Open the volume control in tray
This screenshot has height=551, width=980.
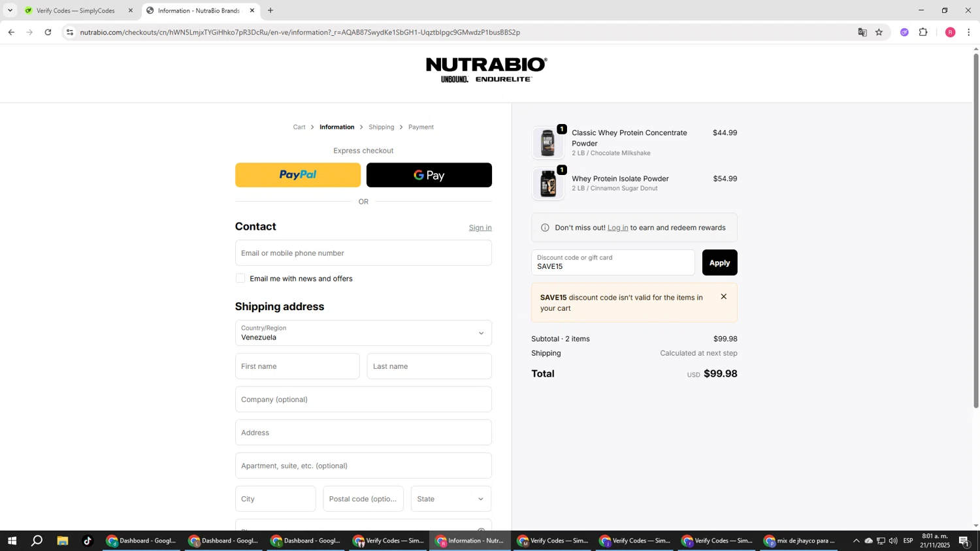[893, 541]
